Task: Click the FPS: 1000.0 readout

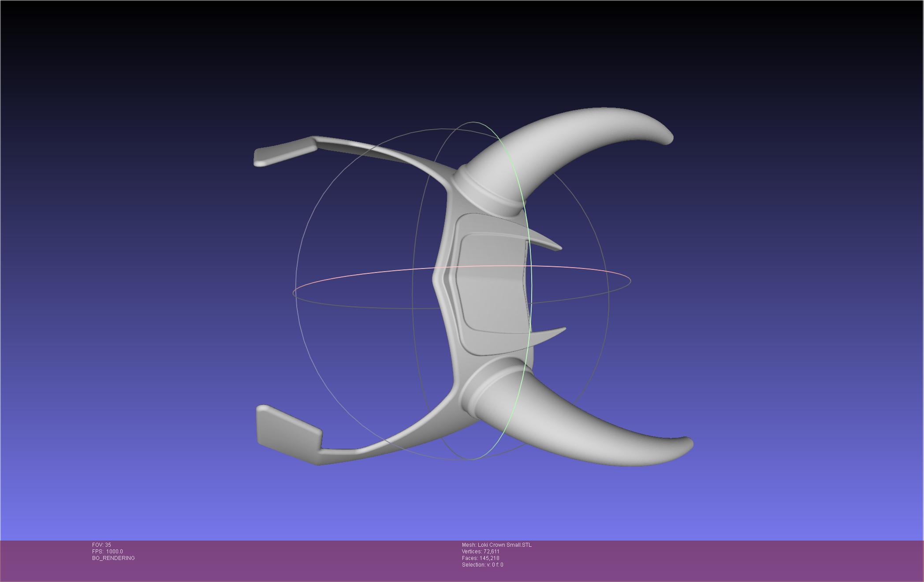Action: click(x=108, y=552)
